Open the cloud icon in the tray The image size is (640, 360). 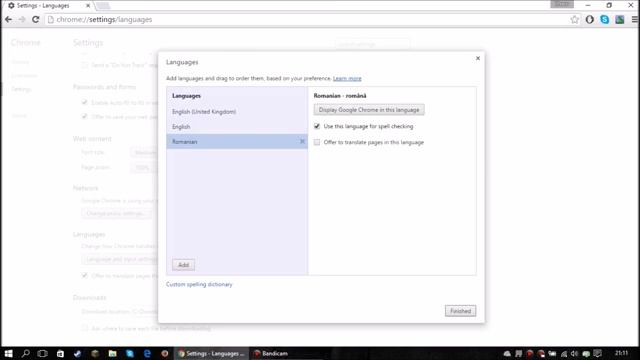point(507,353)
